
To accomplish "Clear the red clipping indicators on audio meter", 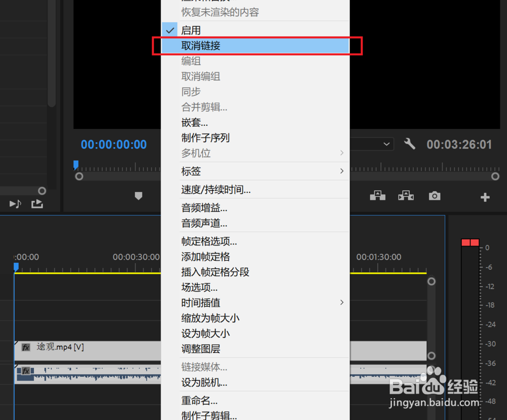I will click(470, 242).
